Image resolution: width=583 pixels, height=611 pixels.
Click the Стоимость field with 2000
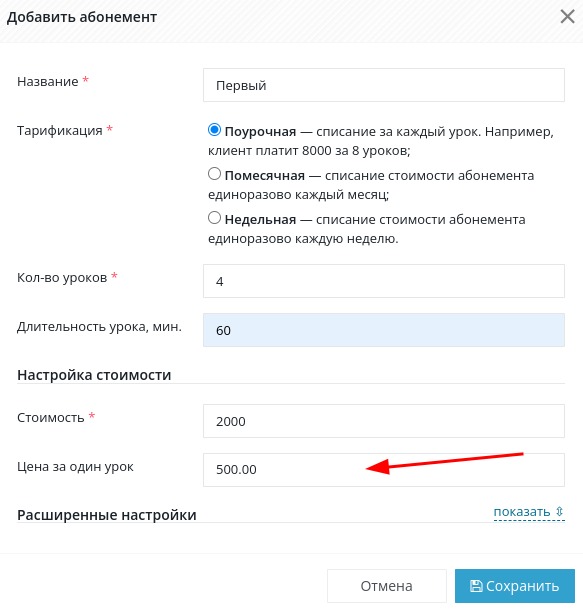click(384, 421)
